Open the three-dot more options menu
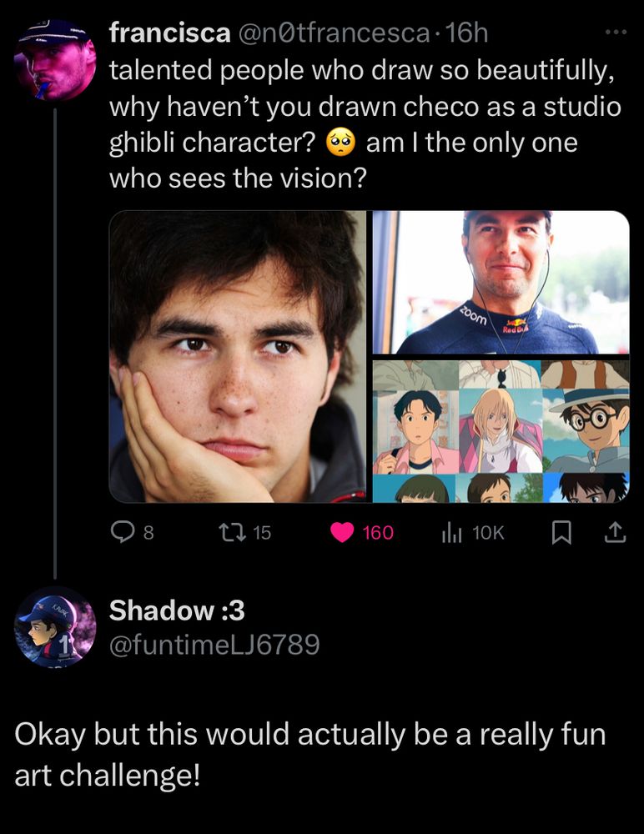The width and height of the screenshot is (644, 834). click(x=614, y=33)
